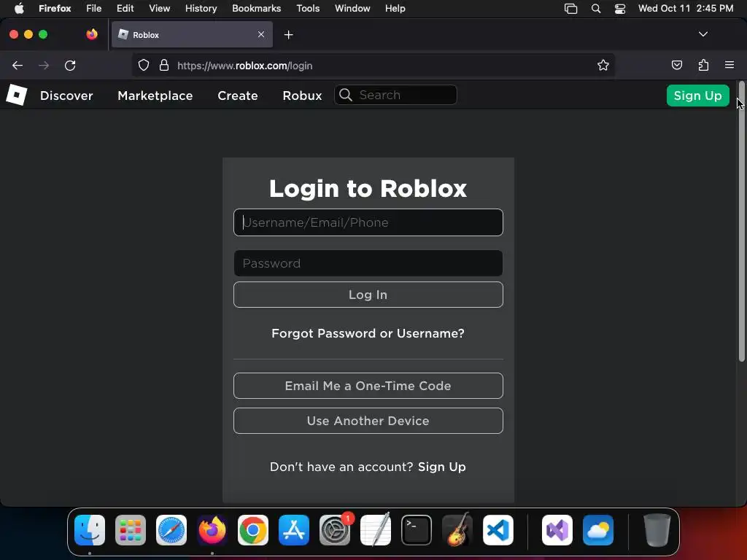Click the Firefox View icon in tab bar
This screenshot has height=560, width=747.
tap(92, 34)
